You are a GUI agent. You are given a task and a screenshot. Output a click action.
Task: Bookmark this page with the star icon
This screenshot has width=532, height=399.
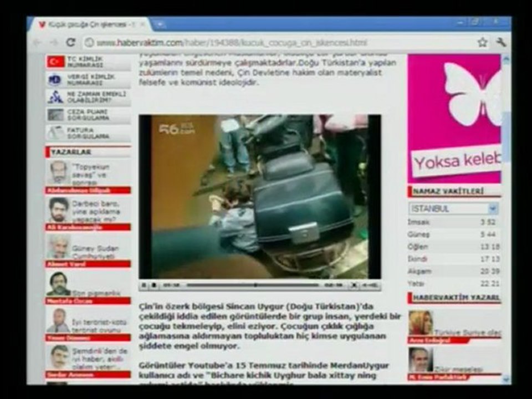tap(482, 43)
